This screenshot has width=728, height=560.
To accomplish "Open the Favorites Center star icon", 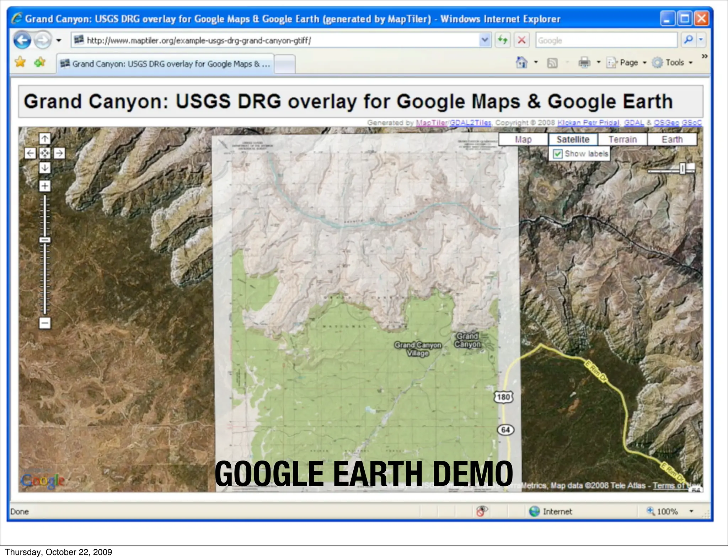I will pos(20,63).
